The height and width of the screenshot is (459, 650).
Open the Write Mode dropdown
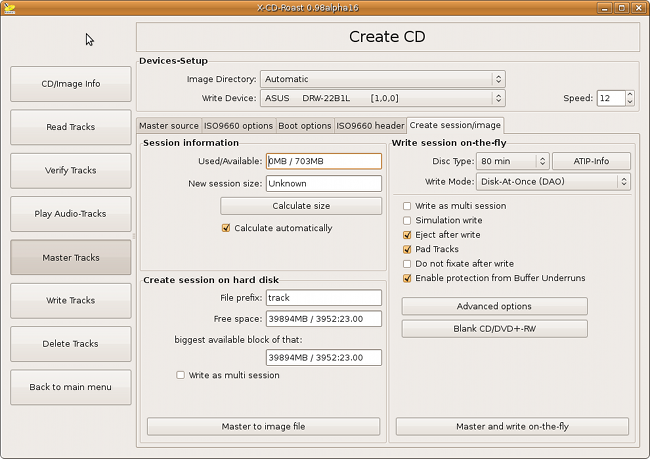point(553,182)
